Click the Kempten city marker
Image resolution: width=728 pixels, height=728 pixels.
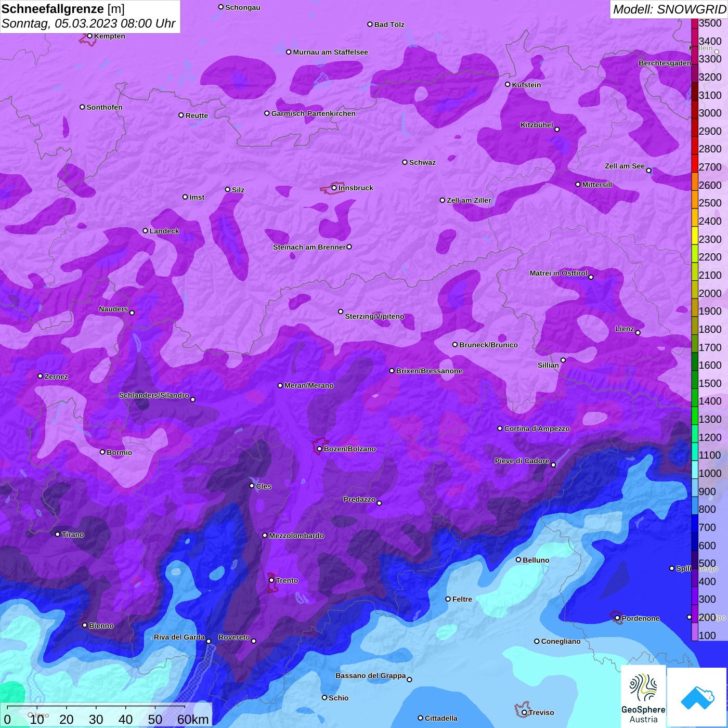89,36
